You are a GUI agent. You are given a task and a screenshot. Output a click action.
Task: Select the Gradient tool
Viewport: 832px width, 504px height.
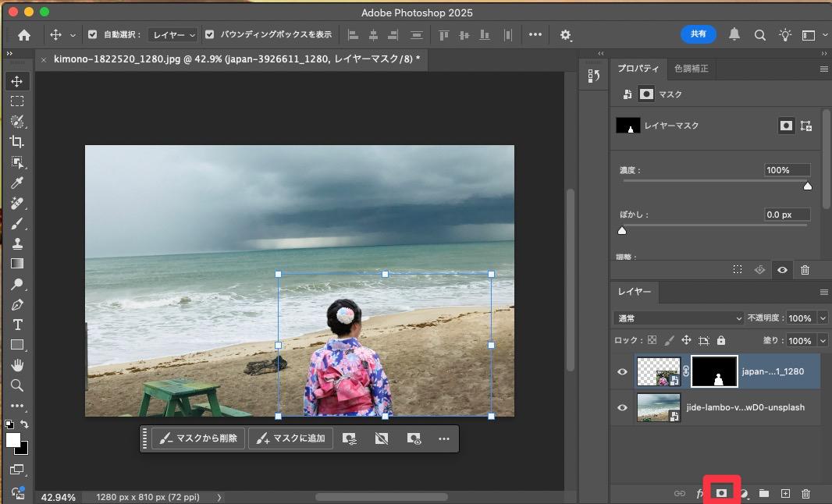[x=17, y=264]
